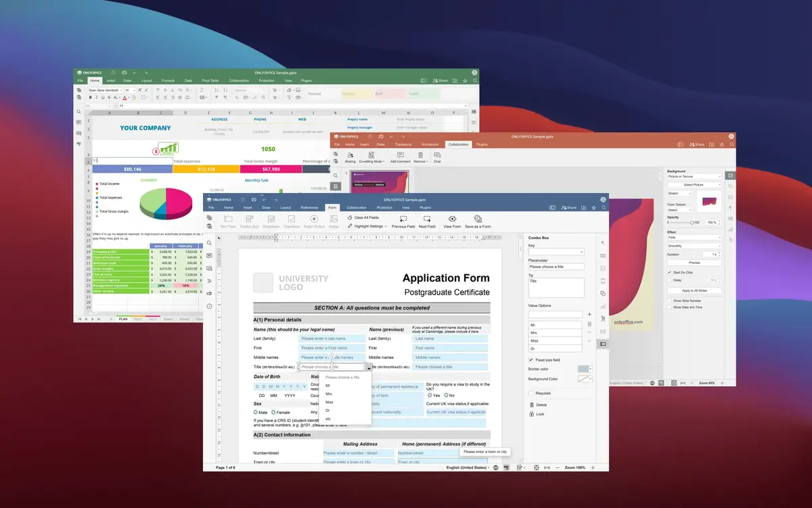The width and height of the screenshot is (812, 508).
Task: Jump to the Next Field in the form
Action: click(x=427, y=222)
